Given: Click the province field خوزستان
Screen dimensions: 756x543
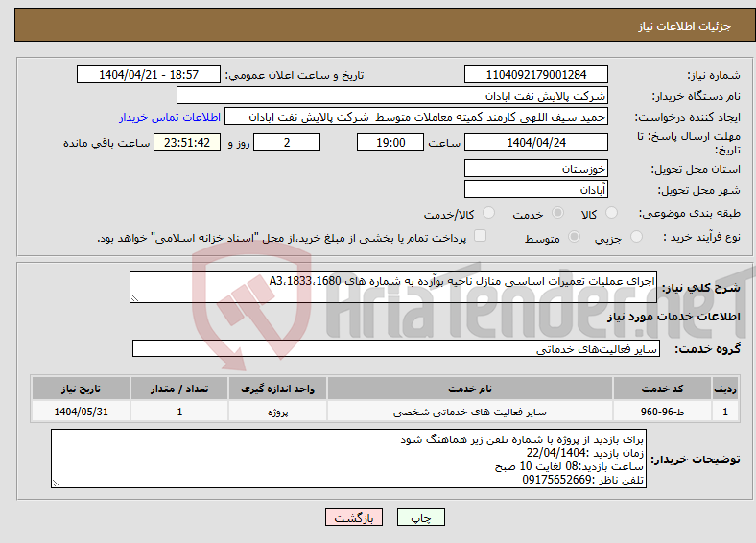Looking at the screenshot, I should click(x=535, y=168).
